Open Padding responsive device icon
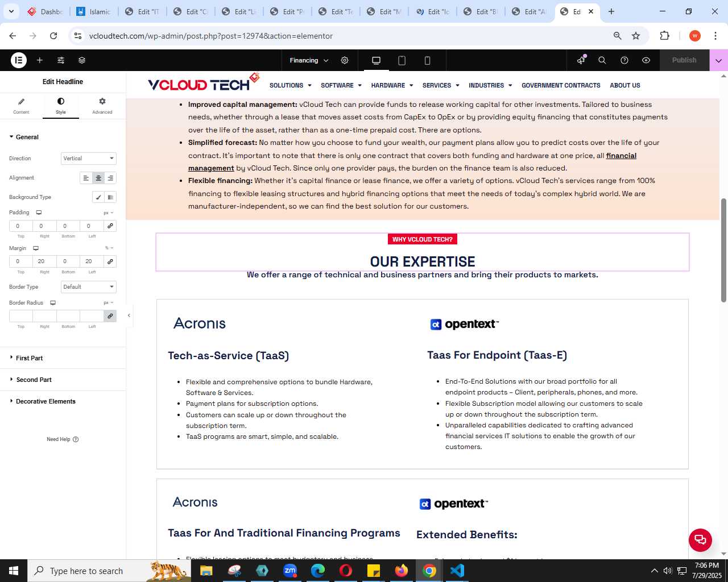This screenshot has width=728, height=582. [39, 213]
